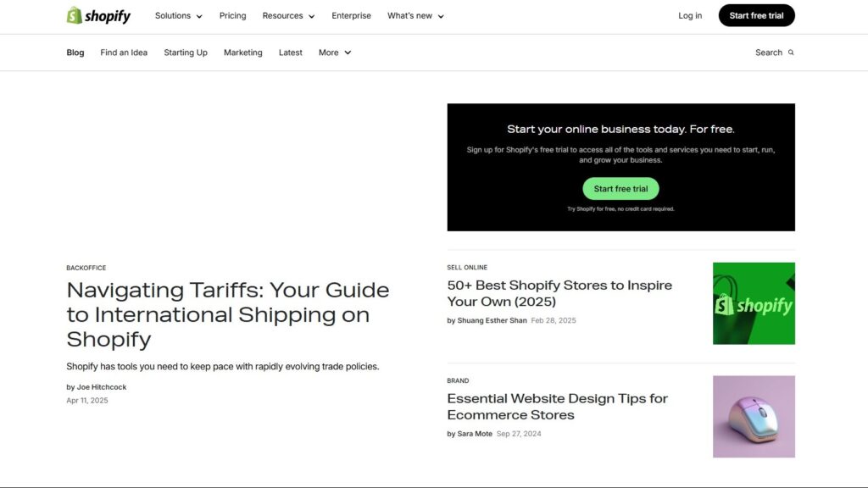Image resolution: width=868 pixels, height=488 pixels.
Task: Open the Marketing blog category
Action: pos(243,53)
